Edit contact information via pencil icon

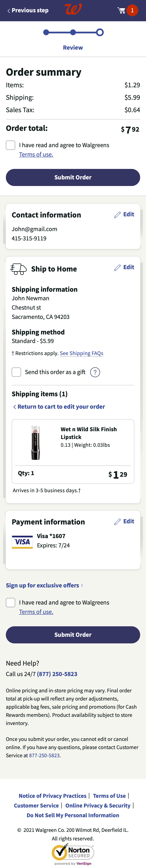tap(118, 215)
